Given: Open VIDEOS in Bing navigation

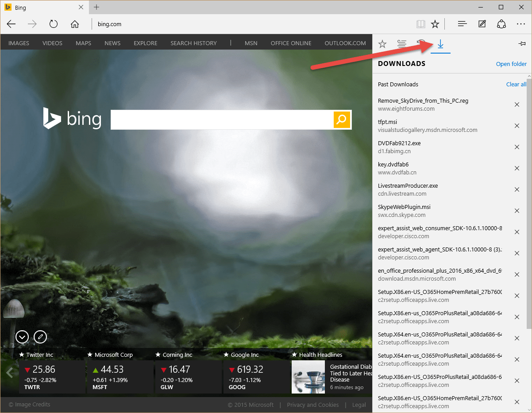Looking at the screenshot, I should 52,43.
